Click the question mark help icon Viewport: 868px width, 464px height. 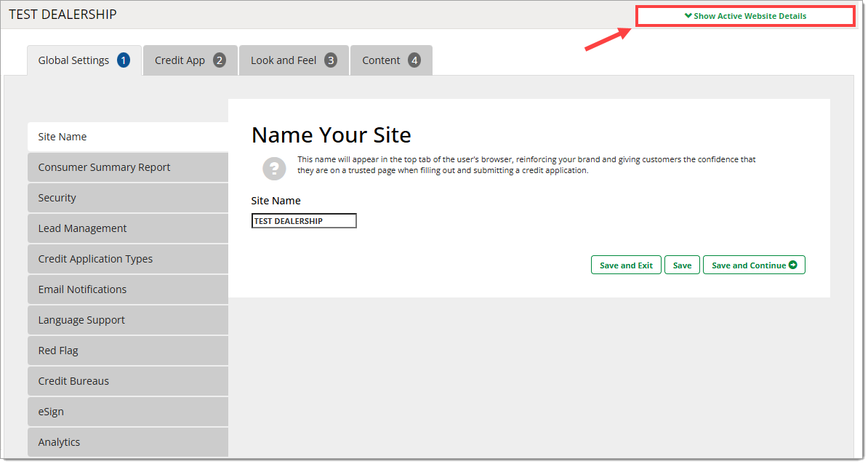click(274, 168)
